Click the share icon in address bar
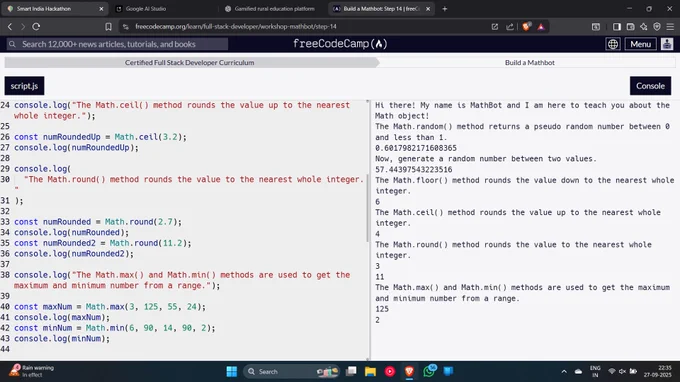This screenshot has height=382, width=680. tap(510, 26)
